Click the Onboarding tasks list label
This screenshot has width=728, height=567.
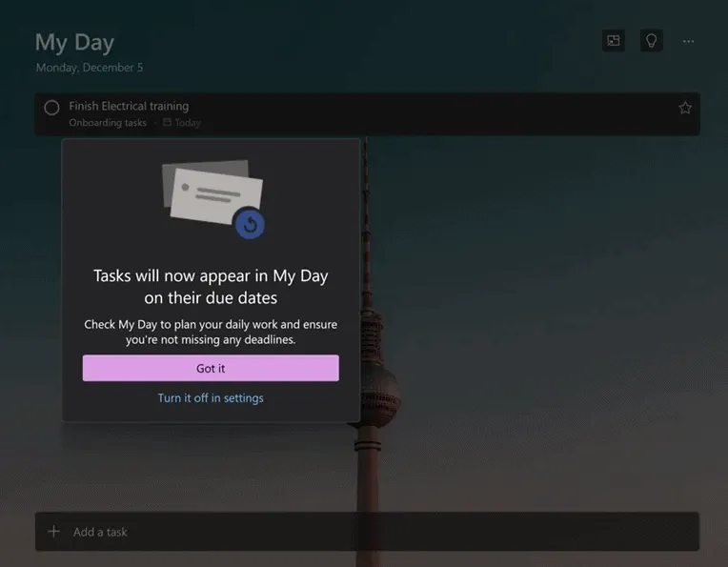coord(108,123)
